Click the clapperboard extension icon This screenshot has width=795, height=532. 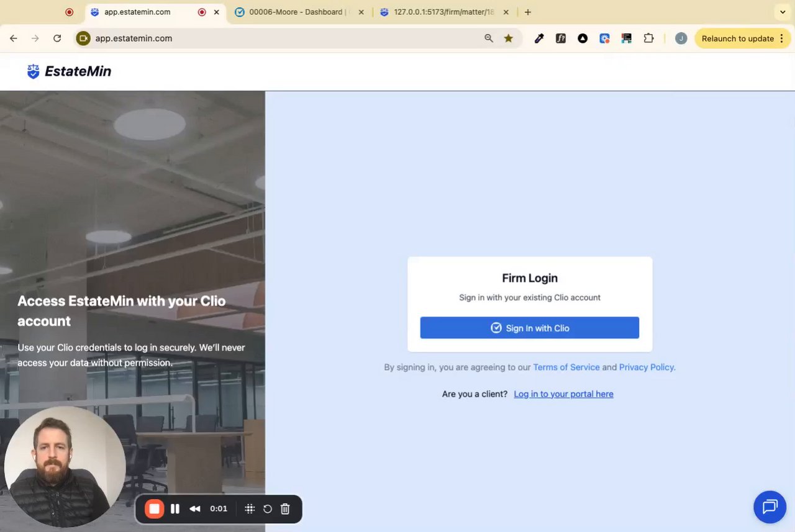click(x=626, y=38)
